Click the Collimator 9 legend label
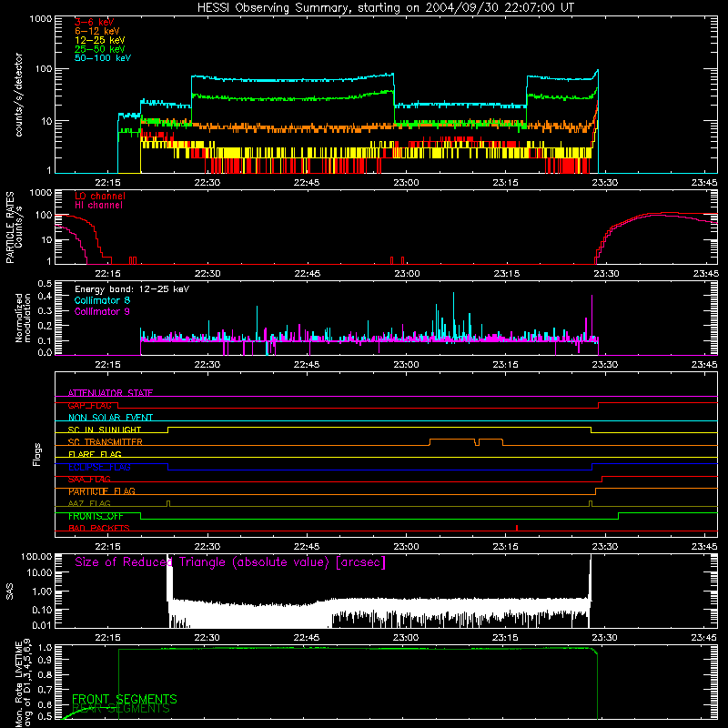The image size is (728, 728). point(102,311)
